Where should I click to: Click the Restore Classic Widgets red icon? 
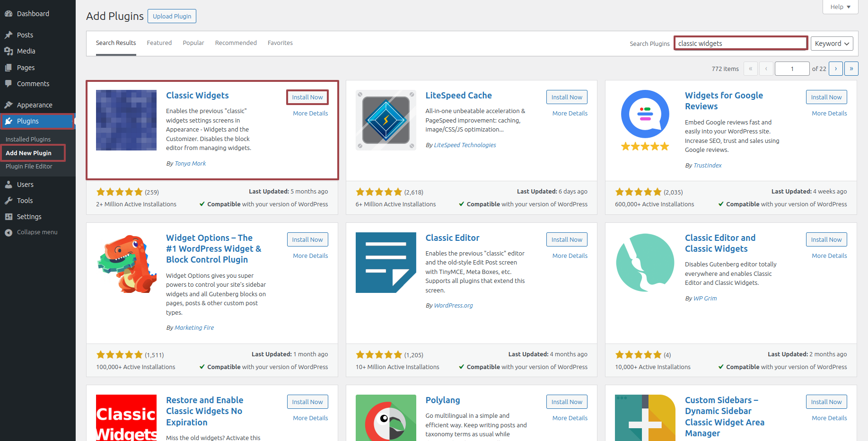point(126,418)
